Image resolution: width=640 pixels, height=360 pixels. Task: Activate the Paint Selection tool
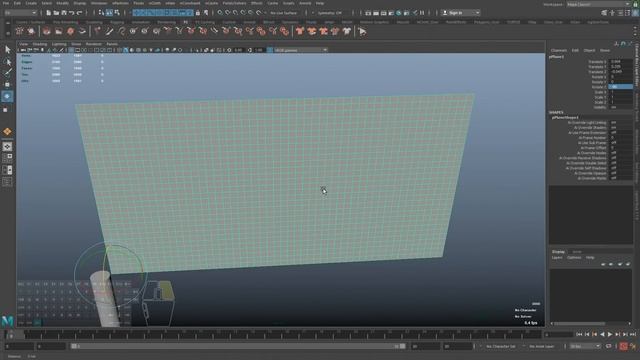tap(7, 73)
